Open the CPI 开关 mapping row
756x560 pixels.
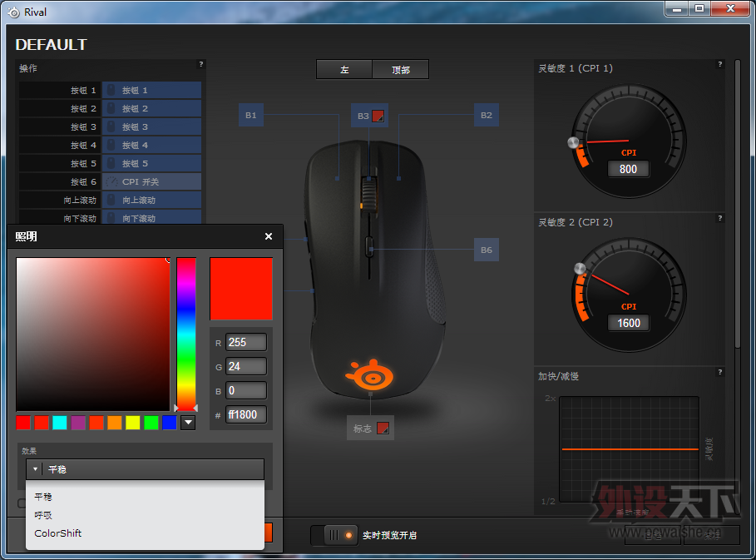click(152, 182)
